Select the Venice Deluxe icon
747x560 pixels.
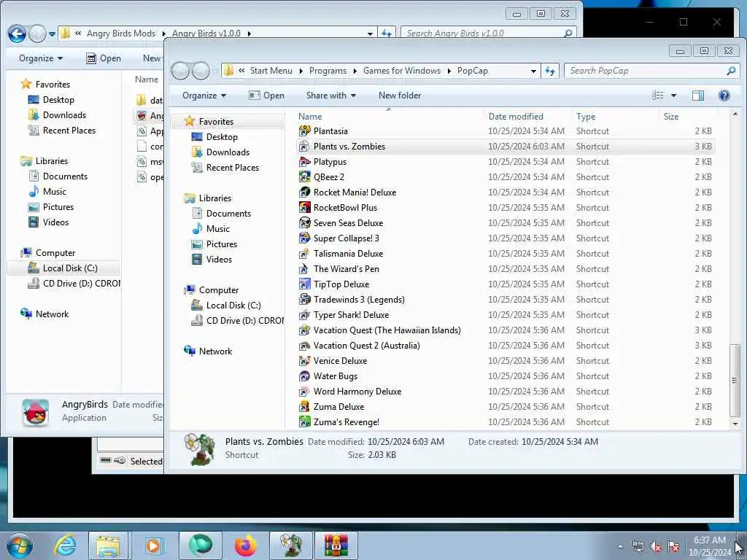tap(304, 361)
